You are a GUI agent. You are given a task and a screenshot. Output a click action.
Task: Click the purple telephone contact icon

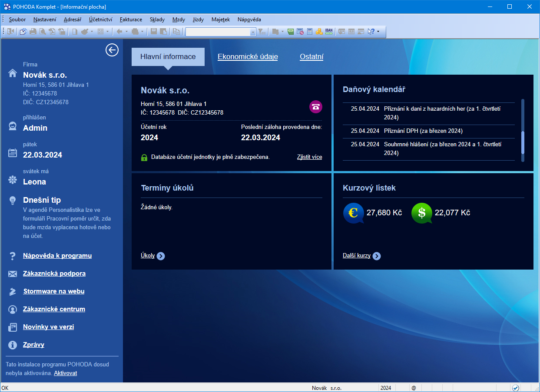[316, 107]
